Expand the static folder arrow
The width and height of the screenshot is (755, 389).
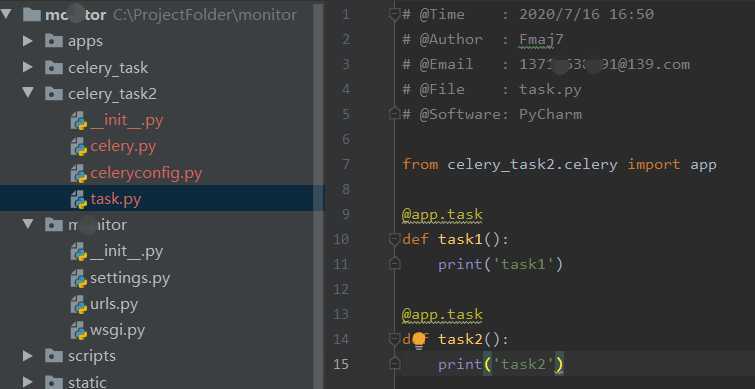tap(27, 383)
